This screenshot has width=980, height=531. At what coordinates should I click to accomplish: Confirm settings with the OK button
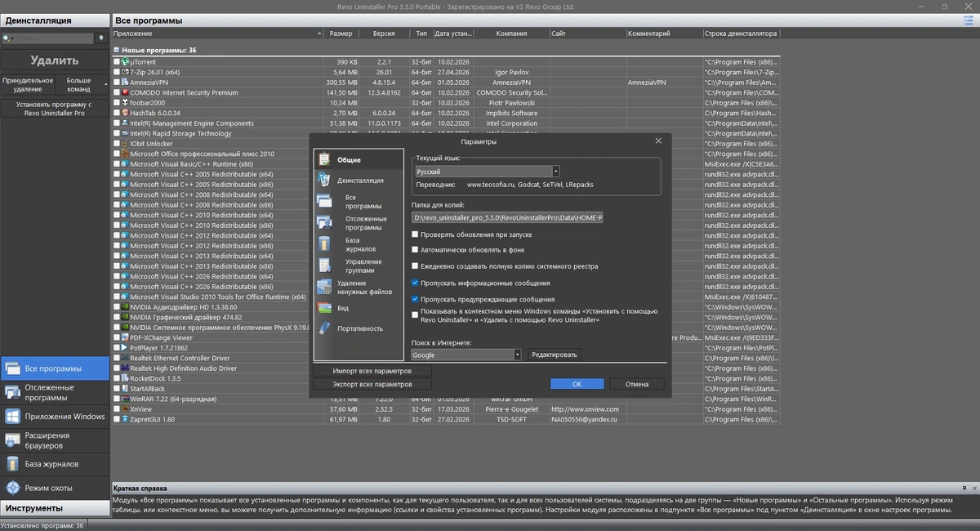pyautogui.click(x=577, y=384)
